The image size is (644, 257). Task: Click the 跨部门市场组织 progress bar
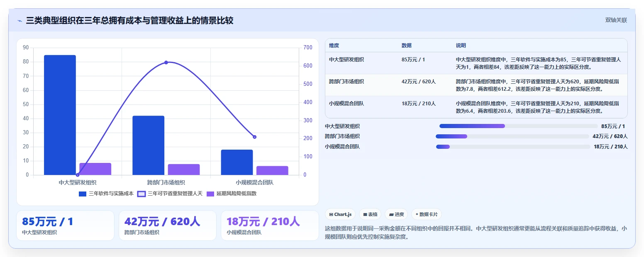coord(512,136)
